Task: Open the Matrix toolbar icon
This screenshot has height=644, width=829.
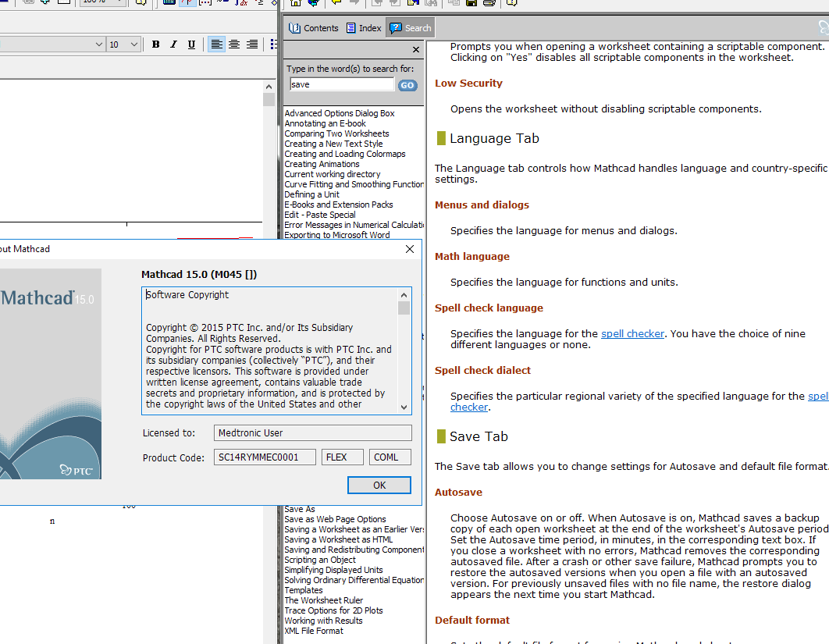Action: [x=205, y=2]
